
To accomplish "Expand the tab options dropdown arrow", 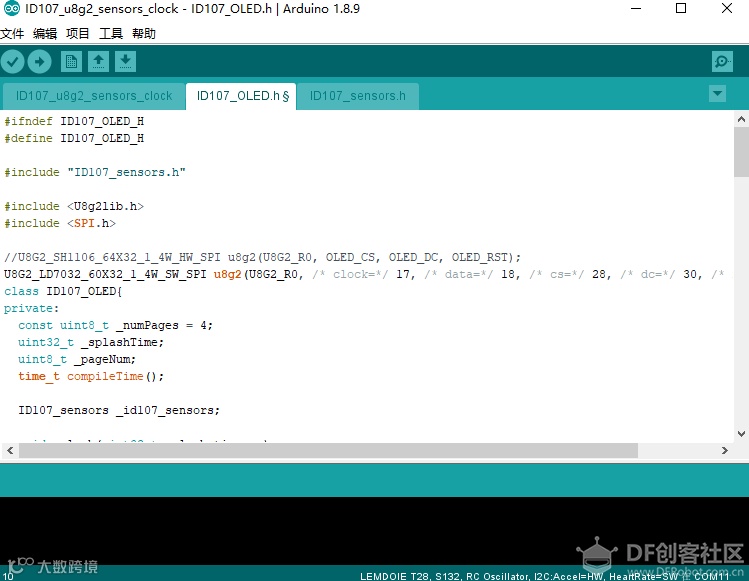I will click(717, 93).
